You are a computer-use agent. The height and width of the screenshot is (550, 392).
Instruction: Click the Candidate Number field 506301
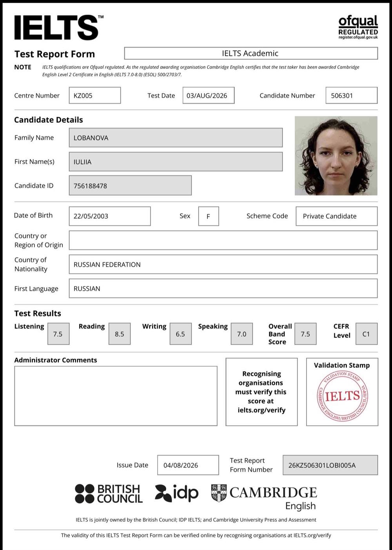(x=352, y=95)
